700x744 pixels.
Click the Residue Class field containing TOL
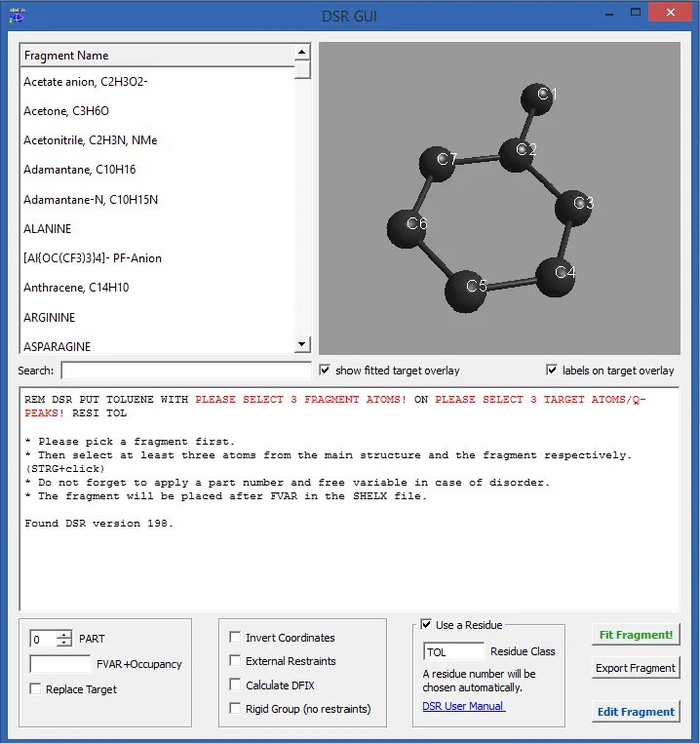pyautogui.click(x=453, y=651)
